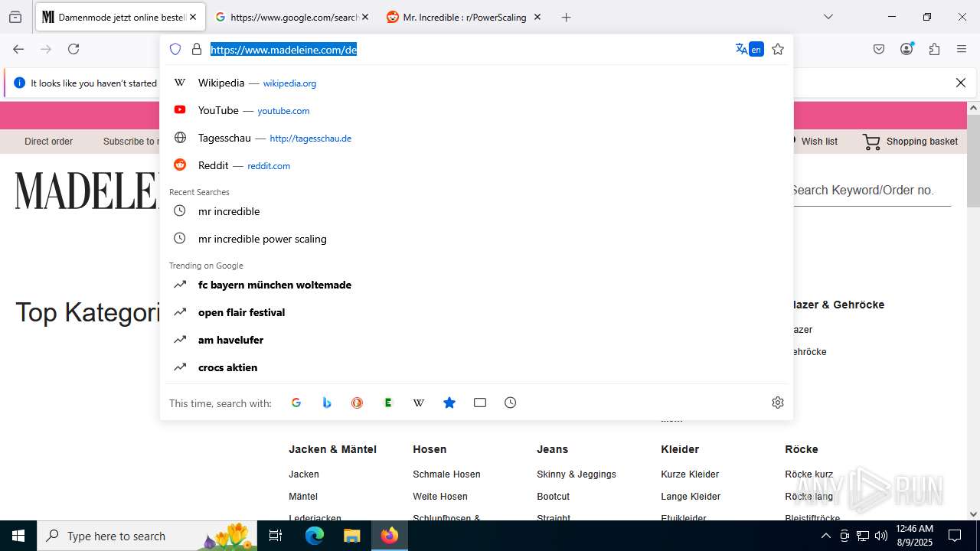Open the Lange Kleider link
Viewport: 980px width, 551px height.
pos(691,497)
